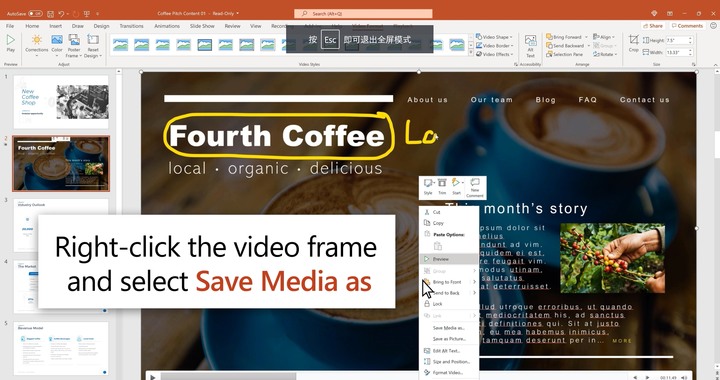Click the video progress bar
Viewport: 720px width, 380px height.
(395, 377)
